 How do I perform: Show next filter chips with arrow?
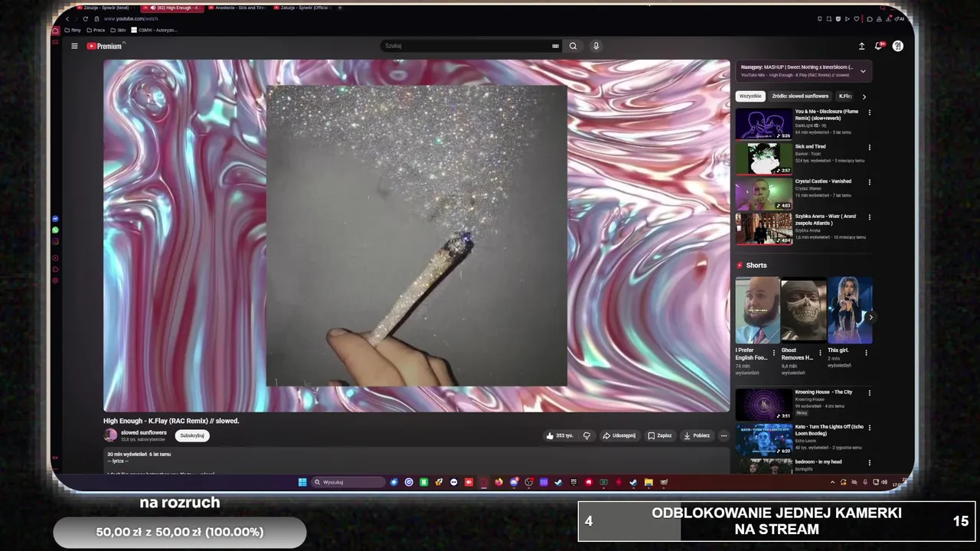864,96
